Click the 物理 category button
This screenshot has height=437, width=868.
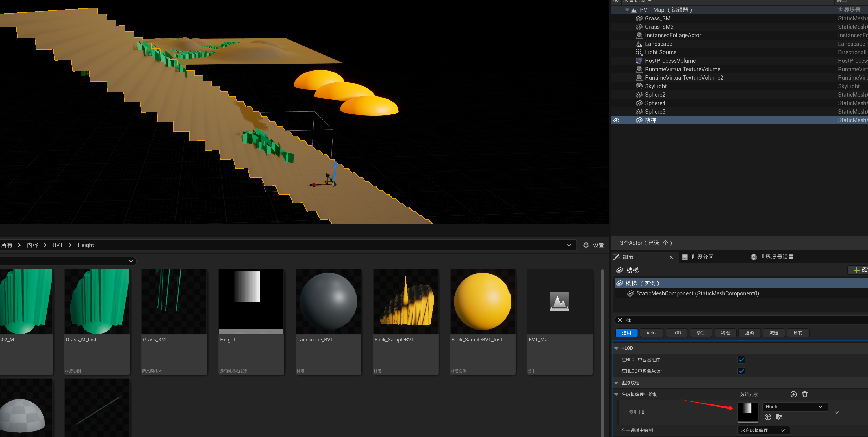[725, 333]
